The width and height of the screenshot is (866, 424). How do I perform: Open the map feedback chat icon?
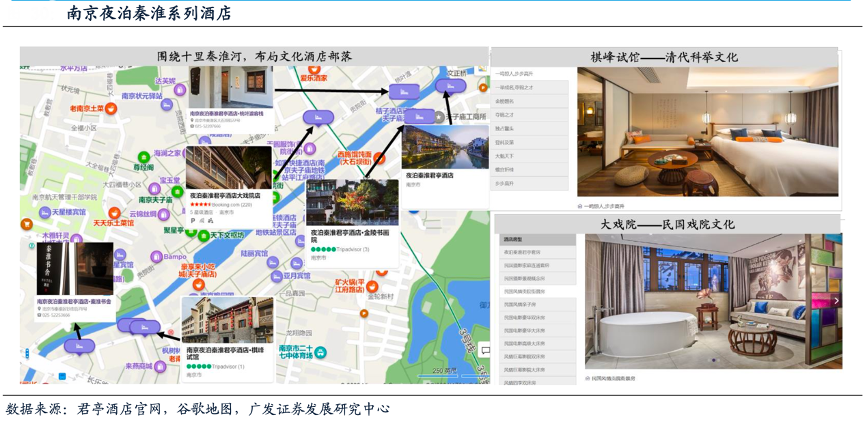[484, 350]
